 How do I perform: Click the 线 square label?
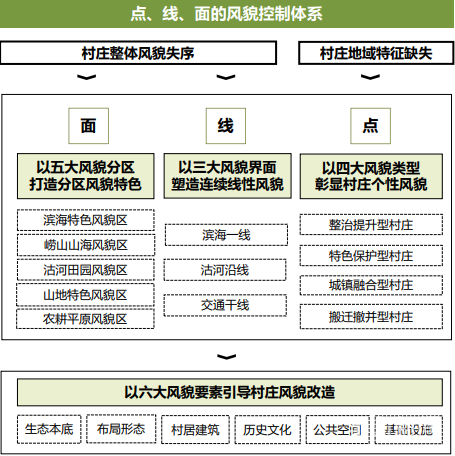226,126
